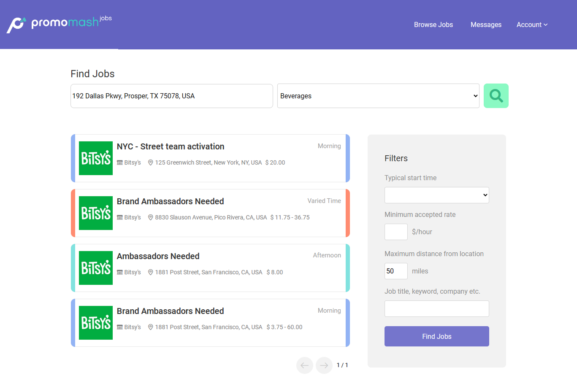Image resolution: width=577 pixels, height=392 pixels.
Task: Click company building icon on Pico Rivera job
Action: 120,217
